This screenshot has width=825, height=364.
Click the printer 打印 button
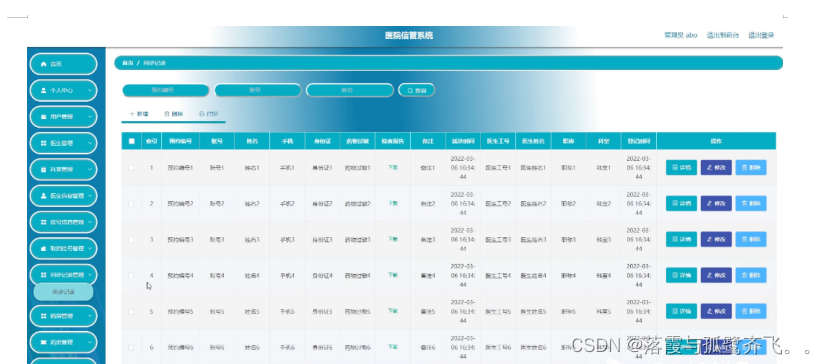(x=209, y=114)
